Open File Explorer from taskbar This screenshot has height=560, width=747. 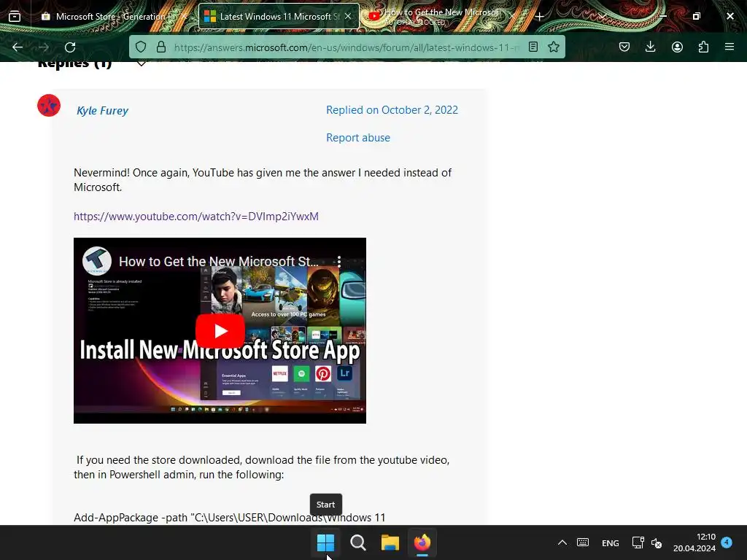[390, 542]
